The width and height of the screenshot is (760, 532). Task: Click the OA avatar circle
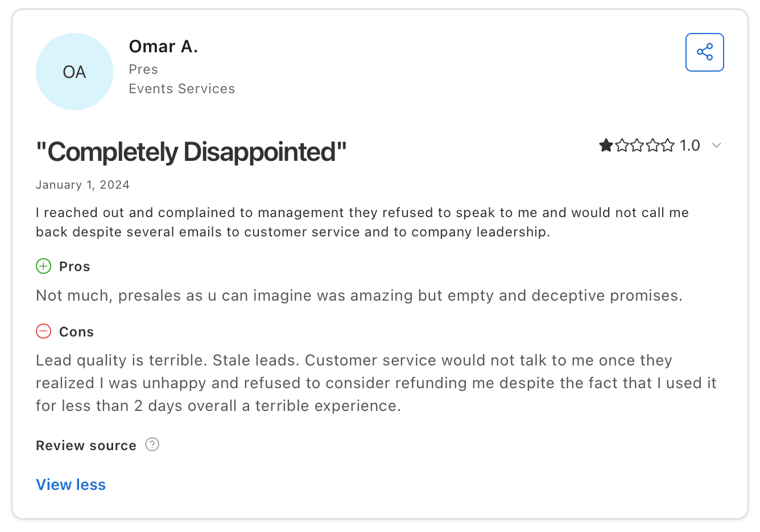[75, 72]
